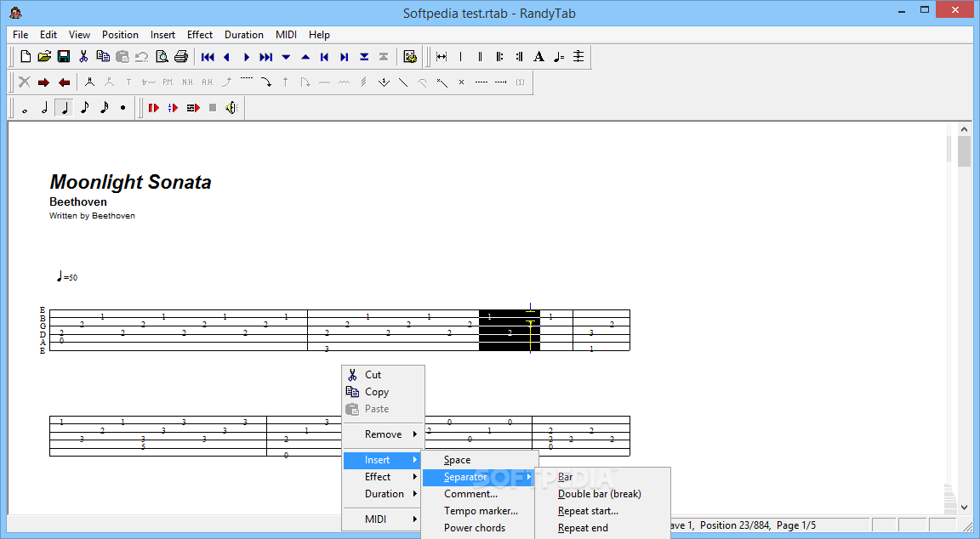Image resolution: width=980 pixels, height=539 pixels.
Task: Toggle dotted note duration
Action: coord(123,108)
